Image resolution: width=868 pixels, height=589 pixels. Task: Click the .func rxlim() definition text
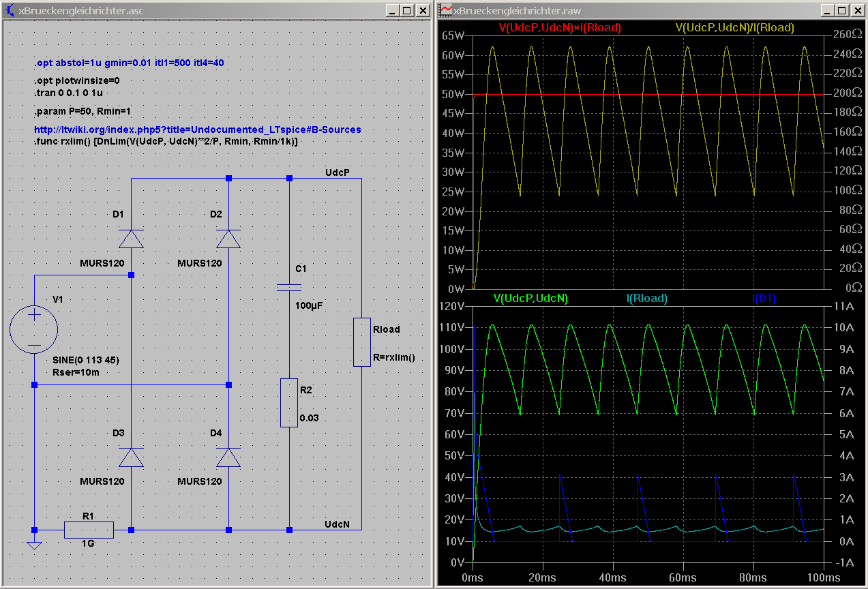[x=166, y=141]
